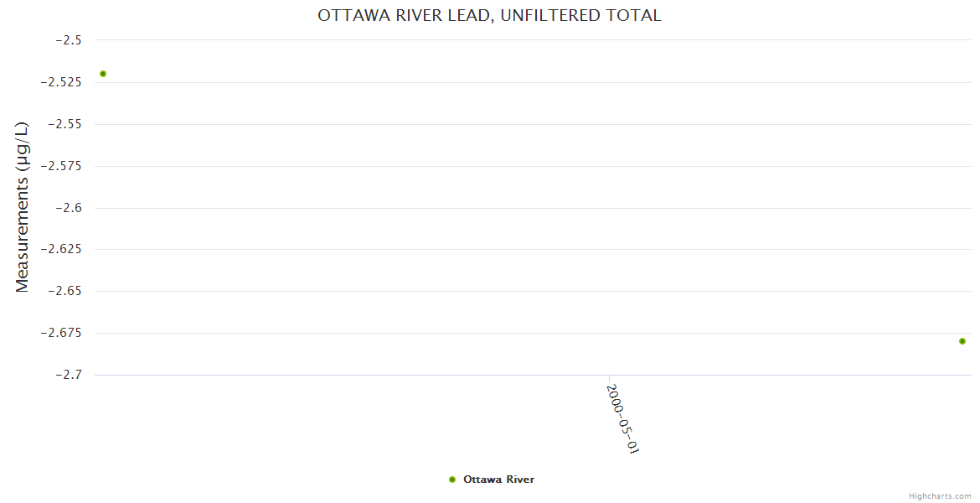Click the upper-left data point near -2.525

[103, 74]
